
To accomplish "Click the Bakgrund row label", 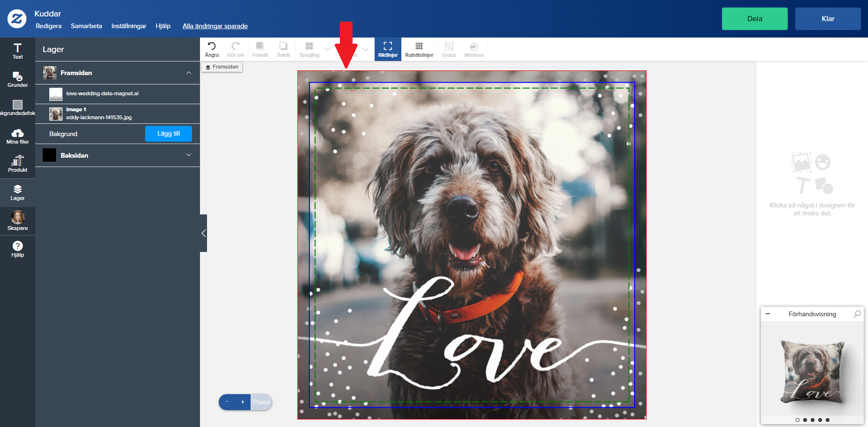I will tap(63, 134).
